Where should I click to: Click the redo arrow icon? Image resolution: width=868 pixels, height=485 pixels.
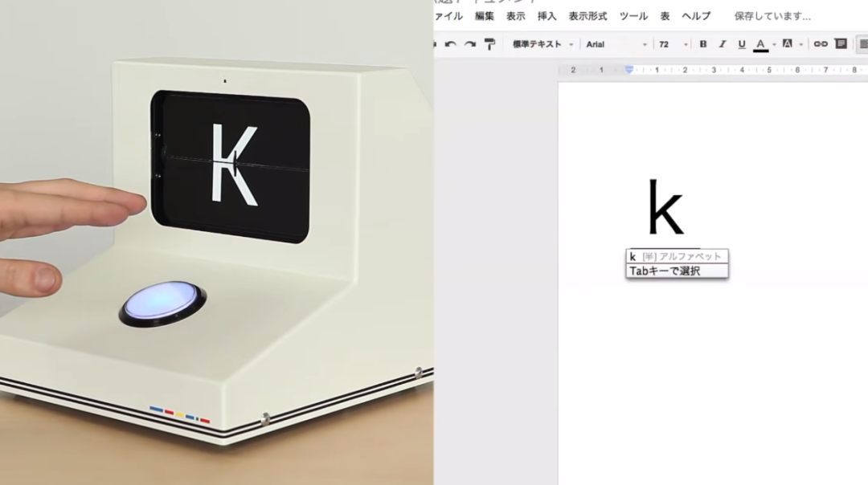pos(470,44)
